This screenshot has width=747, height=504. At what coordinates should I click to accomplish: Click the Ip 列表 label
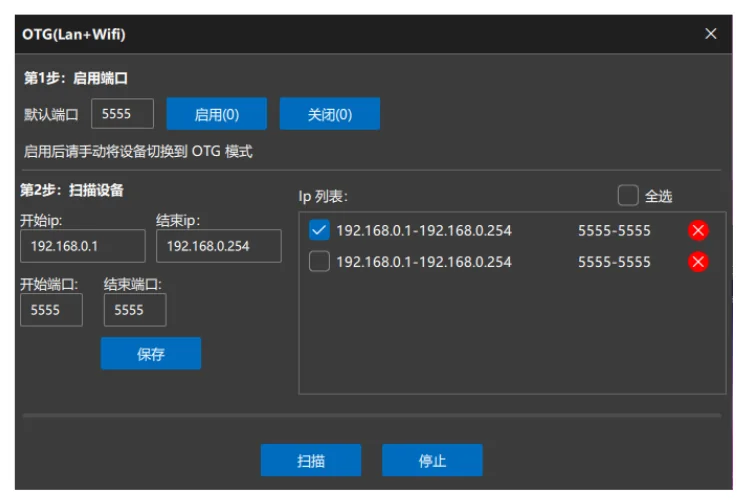click(x=323, y=196)
